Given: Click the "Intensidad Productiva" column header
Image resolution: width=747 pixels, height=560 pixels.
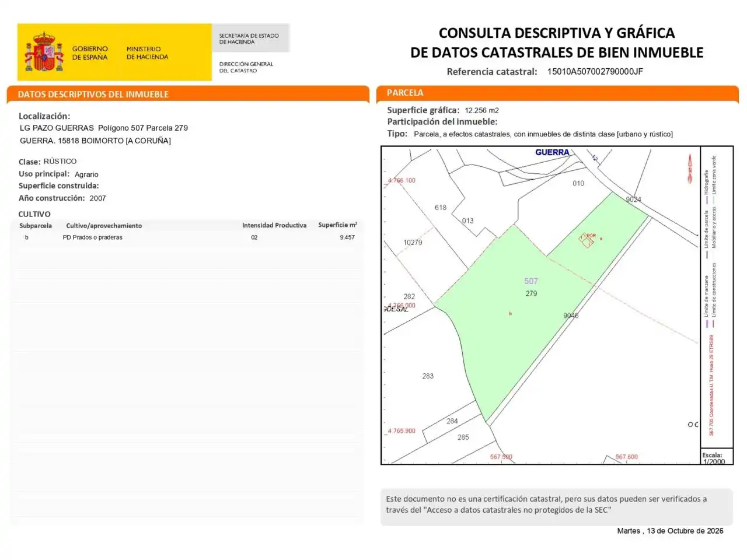Looking at the screenshot, I should click(274, 225).
